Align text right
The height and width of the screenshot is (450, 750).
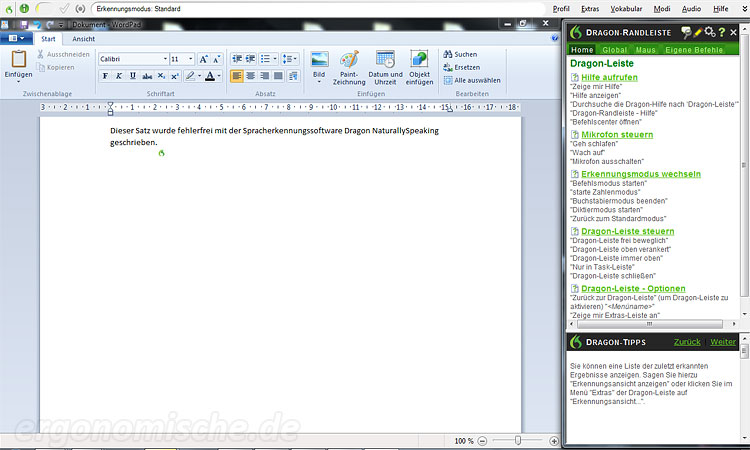coord(265,76)
